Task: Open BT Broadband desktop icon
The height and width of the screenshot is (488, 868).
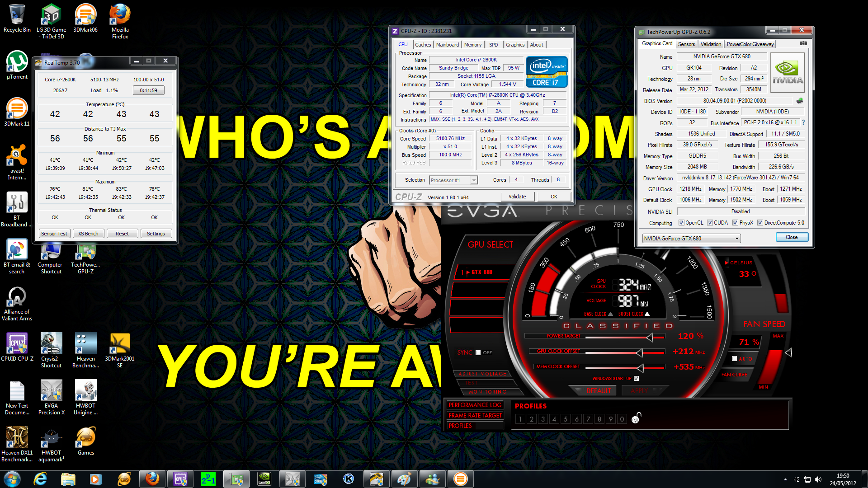Action: [x=17, y=209]
